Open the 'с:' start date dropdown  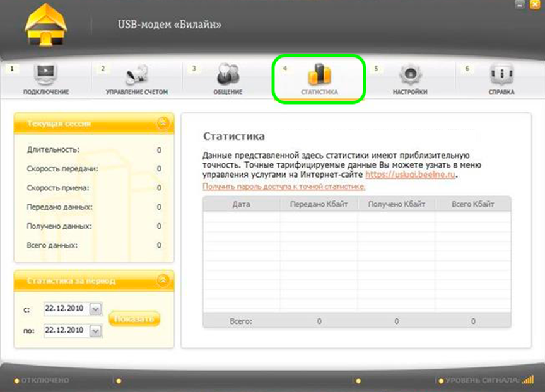tap(96, 309)
